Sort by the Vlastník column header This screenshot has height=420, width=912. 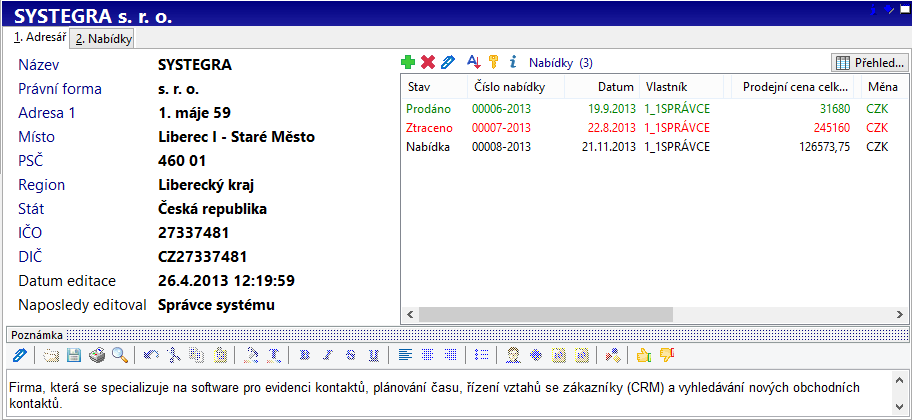pyautogui.click(x=681, y=87)
